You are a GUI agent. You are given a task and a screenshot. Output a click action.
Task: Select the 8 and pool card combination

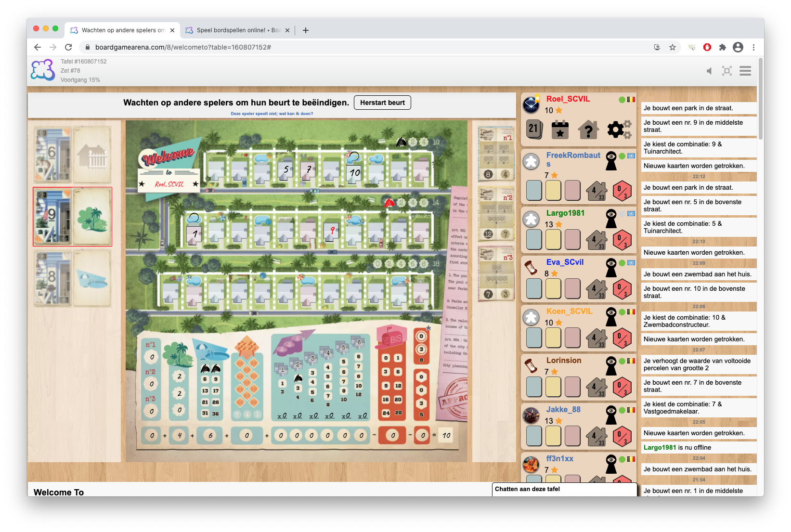point(72,278)
